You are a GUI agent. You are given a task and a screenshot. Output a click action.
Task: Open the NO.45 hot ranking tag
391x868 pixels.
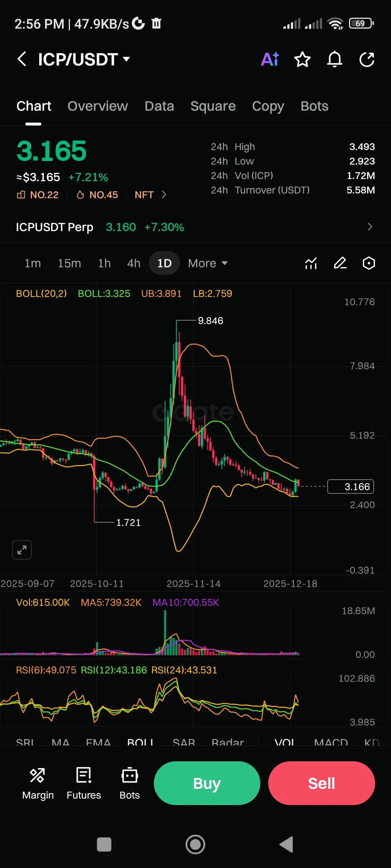97,195
